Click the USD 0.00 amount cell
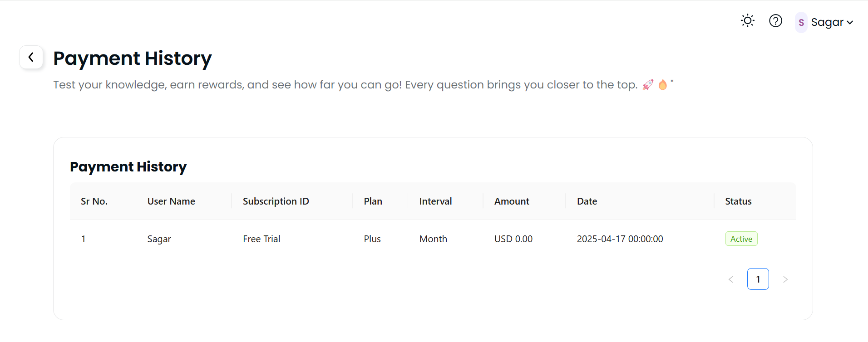Image resolution: width=868 pixels, height=342 pixels. (513, 239)
